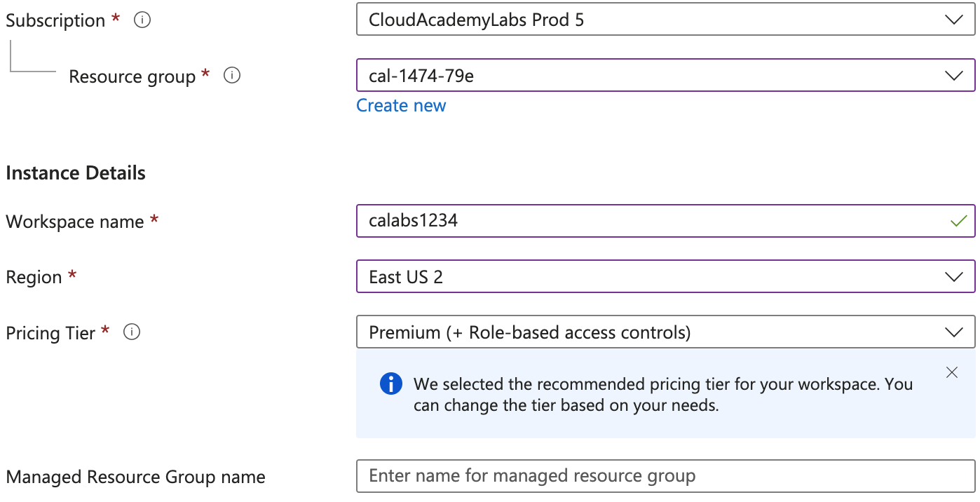This screenshot has width=980, height=502.
Task: Click the blue info icon in the banner
Action: coord(391,384)
